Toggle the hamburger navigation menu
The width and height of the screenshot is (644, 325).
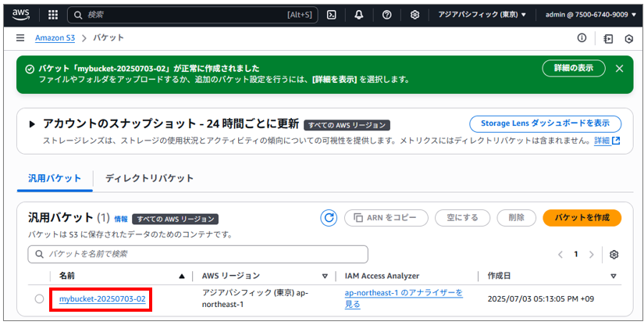coord(20,38)
